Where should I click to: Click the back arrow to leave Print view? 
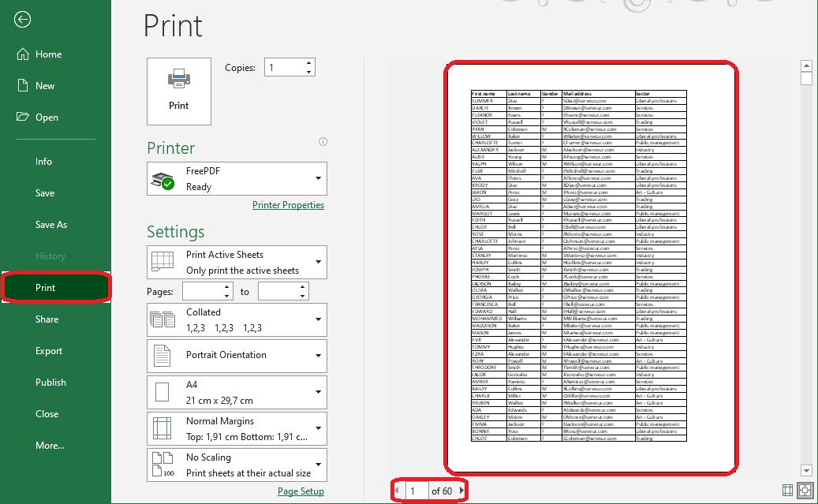pyautogui.click(x=22, y=20)
